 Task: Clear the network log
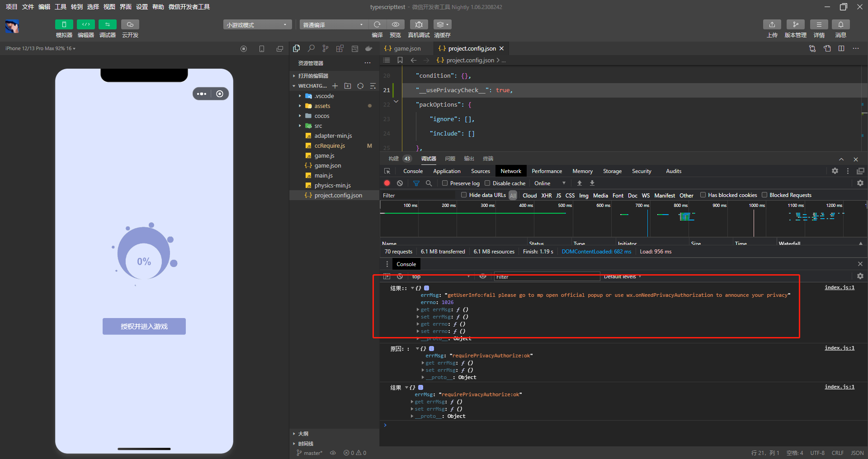(x=400, y=183)
